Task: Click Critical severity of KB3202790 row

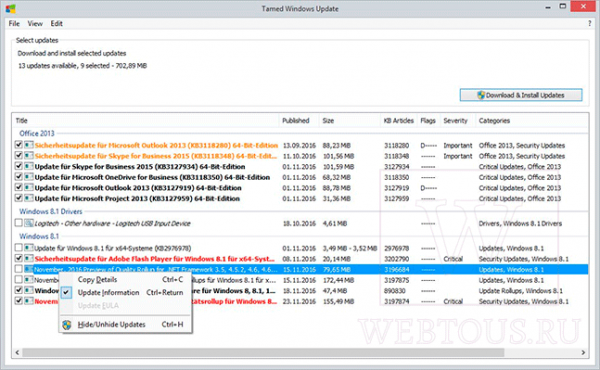Action: (x=453, y=259)
